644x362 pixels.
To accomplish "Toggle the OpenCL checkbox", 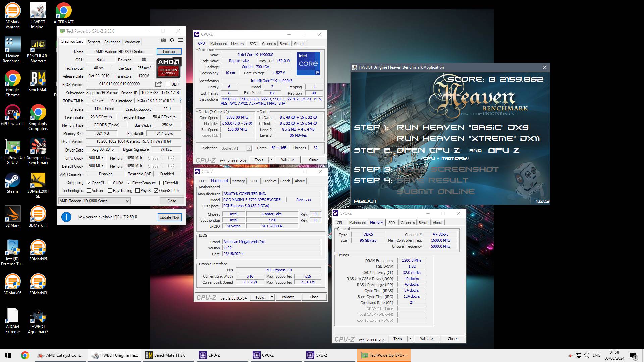I will (x=89, y=183).
